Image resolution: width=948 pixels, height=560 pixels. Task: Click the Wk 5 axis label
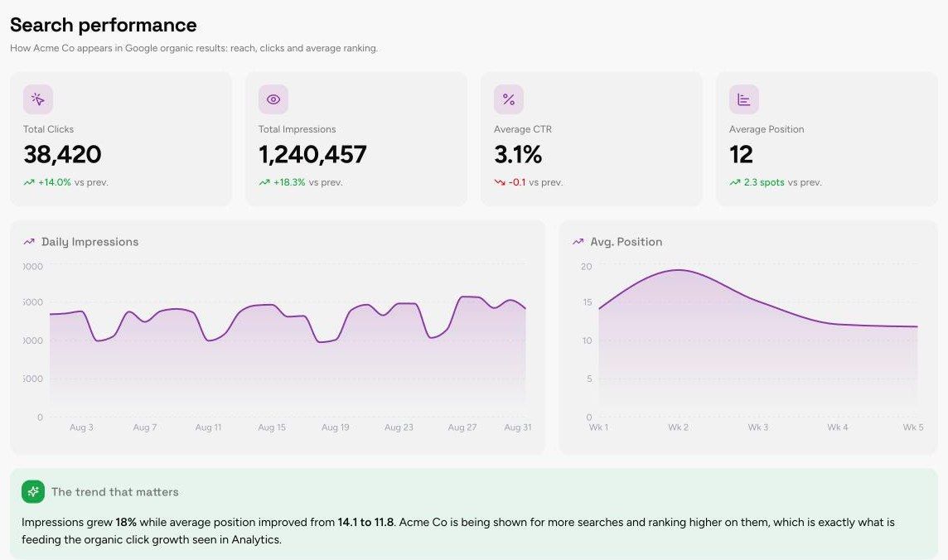coord(913,427)
